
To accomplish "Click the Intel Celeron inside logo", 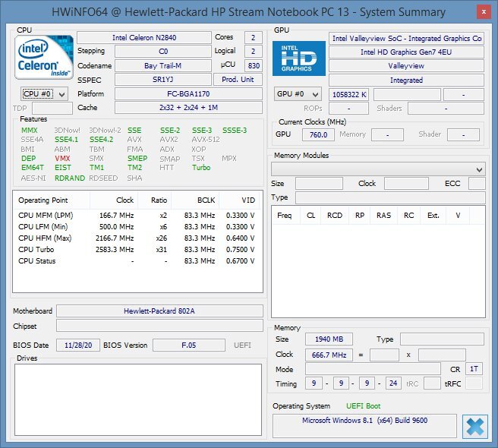I will click(44, 57).
